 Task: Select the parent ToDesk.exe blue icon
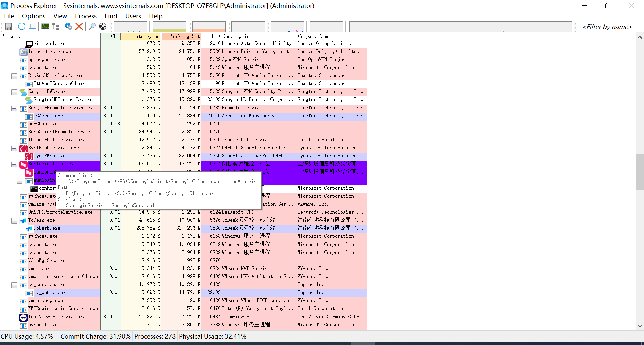click(x=23, y=220)
